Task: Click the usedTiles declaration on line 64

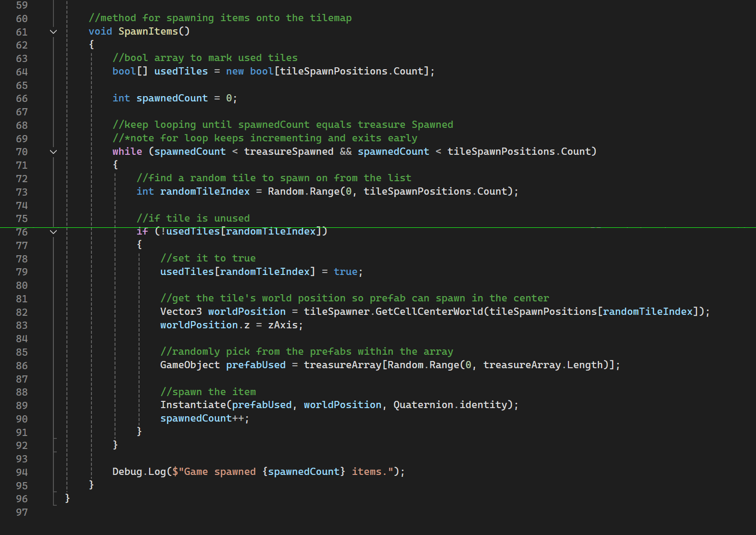Action: coord(181,71)
